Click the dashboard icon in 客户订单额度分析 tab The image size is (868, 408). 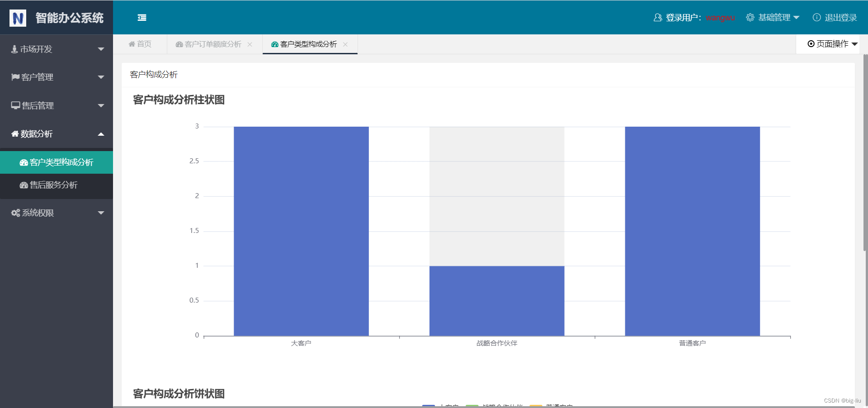tap(179, 44)
